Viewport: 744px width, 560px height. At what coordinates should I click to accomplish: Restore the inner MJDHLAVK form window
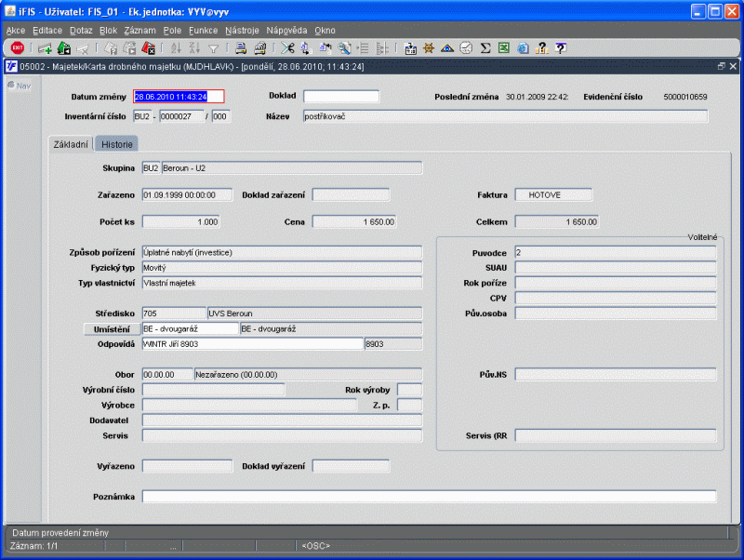point(722,66)
